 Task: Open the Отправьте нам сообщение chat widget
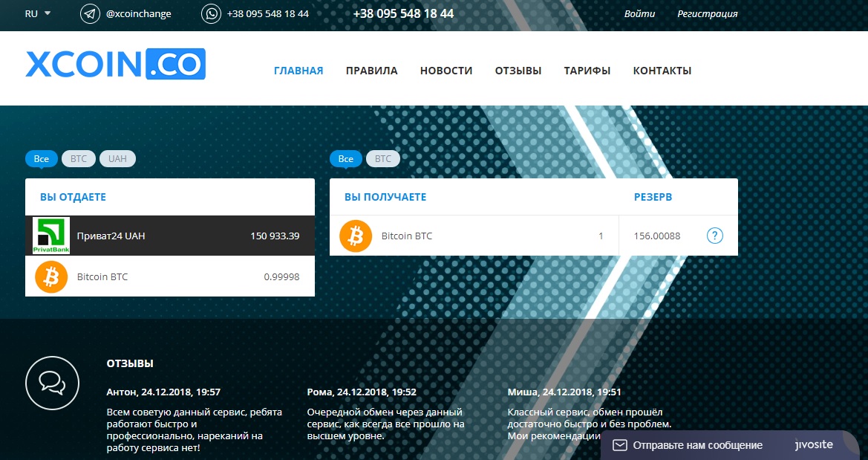[730, 445]
